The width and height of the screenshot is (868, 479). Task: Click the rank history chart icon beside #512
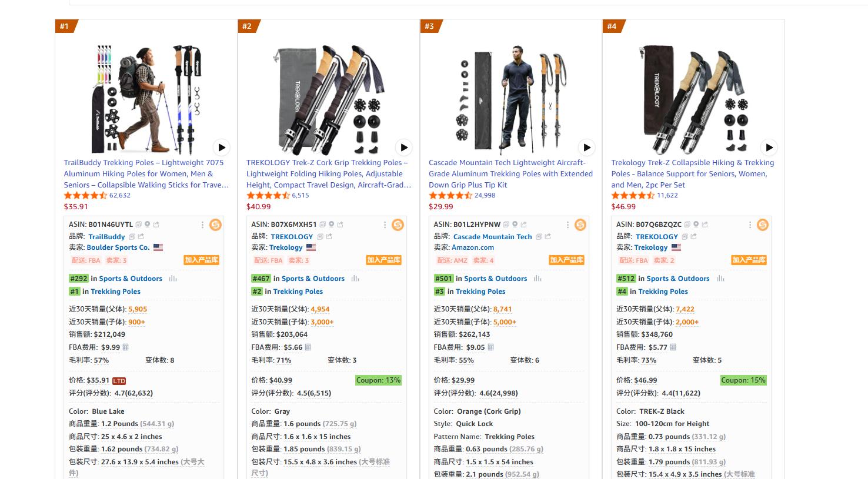tap(720, 279)
